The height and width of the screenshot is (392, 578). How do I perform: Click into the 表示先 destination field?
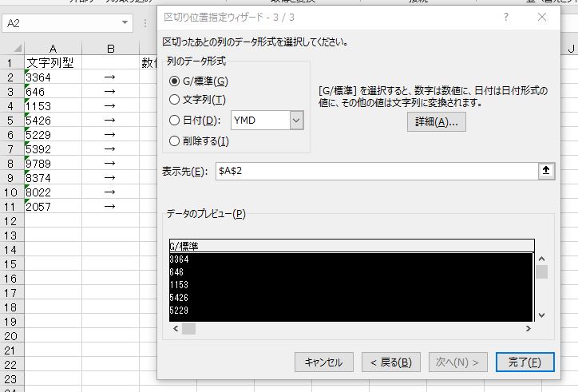click(x=377, y=171)
